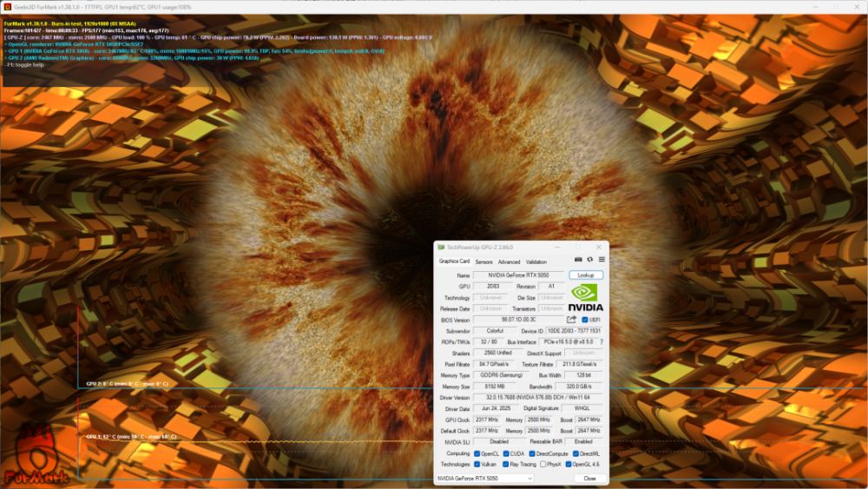Toggle the Ray Tracing checkbox
Screen dimensions: 868x489
click(505, 465)
